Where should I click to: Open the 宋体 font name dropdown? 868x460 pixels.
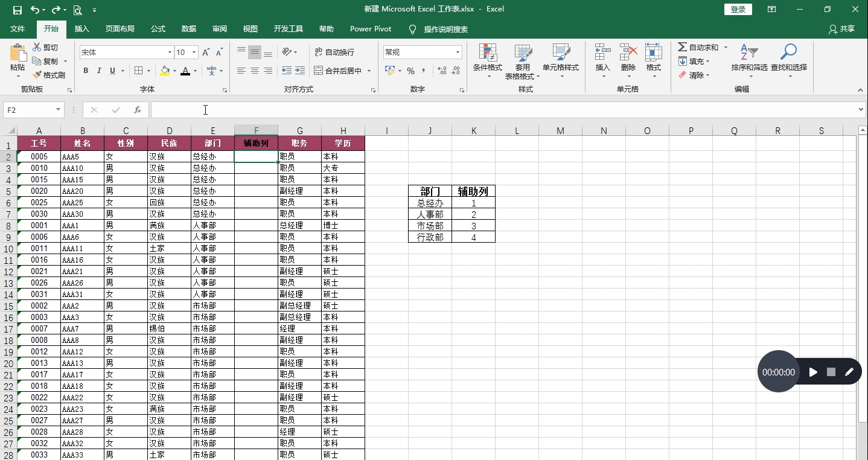coord(170,53)
